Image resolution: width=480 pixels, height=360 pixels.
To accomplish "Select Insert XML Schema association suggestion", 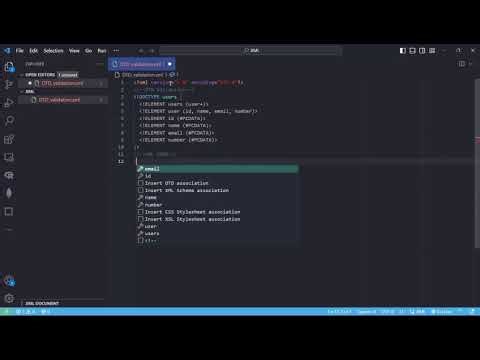I will tap(217, 190).
